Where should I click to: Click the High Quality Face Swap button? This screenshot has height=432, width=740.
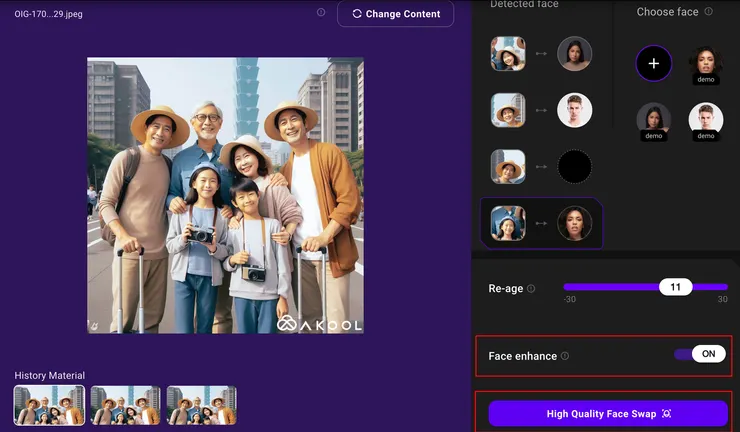point(608,414)
